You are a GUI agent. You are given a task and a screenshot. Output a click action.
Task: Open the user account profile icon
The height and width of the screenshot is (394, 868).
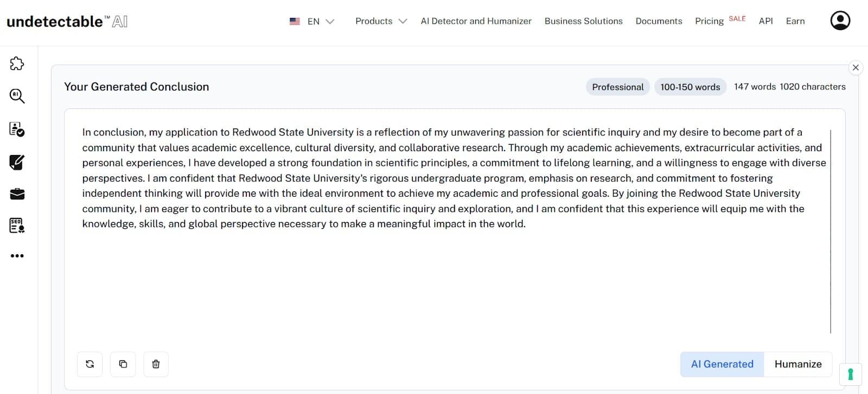[840, 21]
